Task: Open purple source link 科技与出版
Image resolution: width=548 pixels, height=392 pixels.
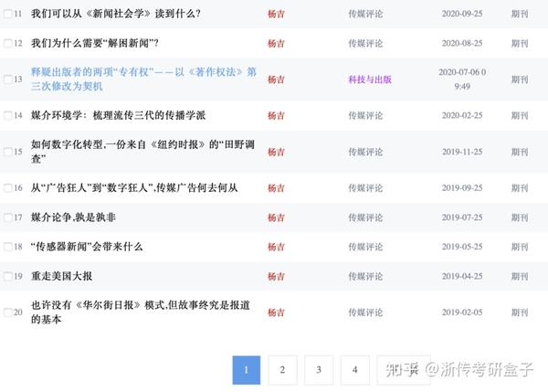Action: (x=370, y=79)
